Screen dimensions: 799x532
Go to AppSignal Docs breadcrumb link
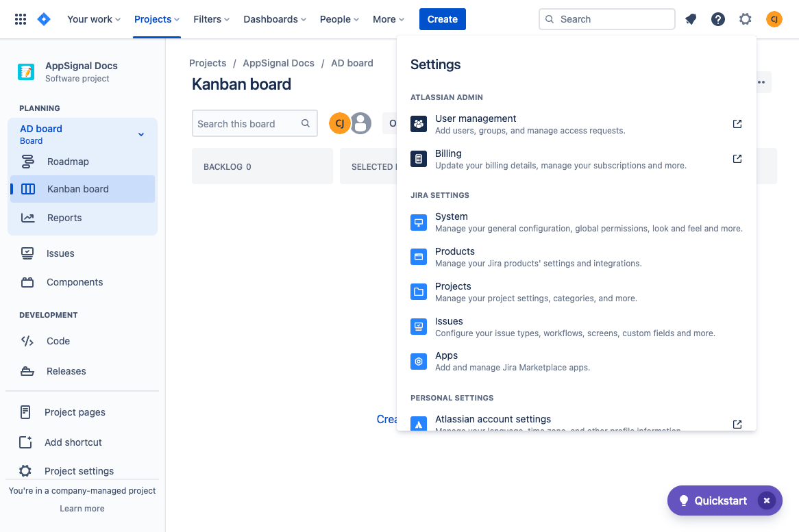278,63
